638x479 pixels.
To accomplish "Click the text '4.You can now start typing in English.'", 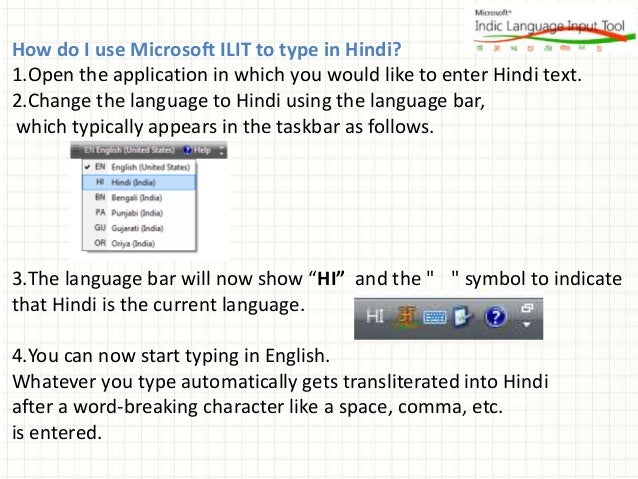I will point(171,356).
